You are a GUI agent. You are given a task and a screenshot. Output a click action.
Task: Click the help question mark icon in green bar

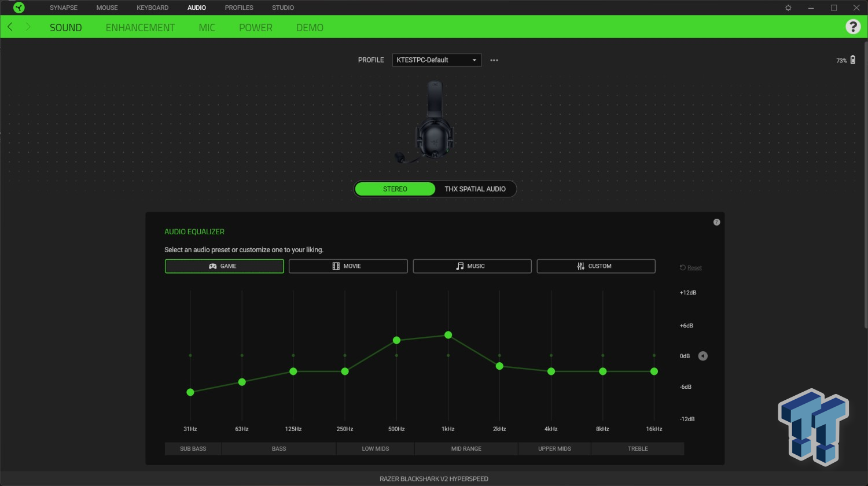853,27
